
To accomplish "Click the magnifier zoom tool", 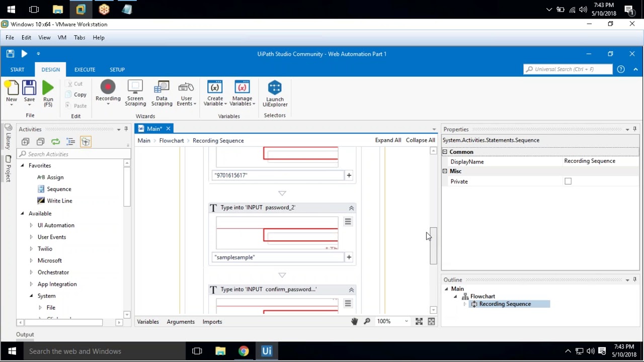I will [x=367, y=321].
